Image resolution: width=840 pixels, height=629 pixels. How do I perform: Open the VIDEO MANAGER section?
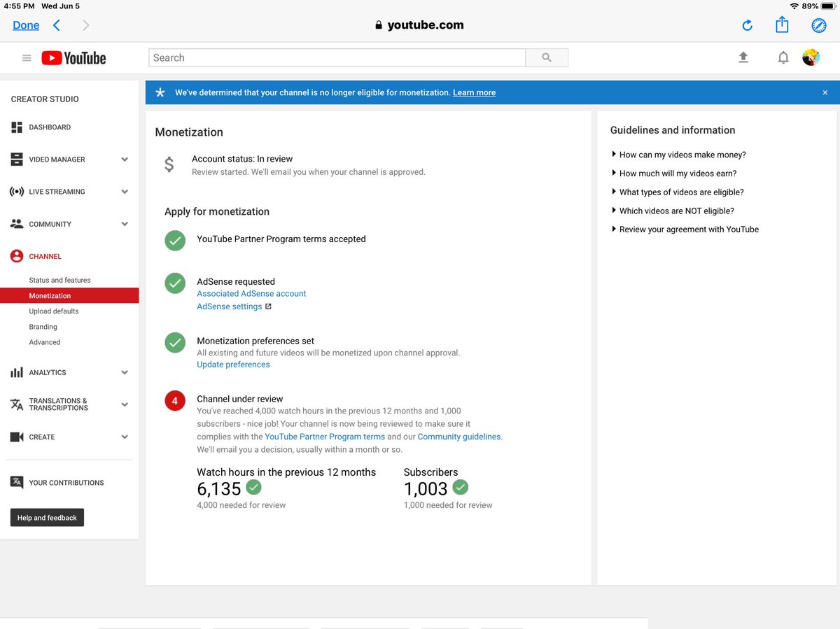click(x=57, y=160)
